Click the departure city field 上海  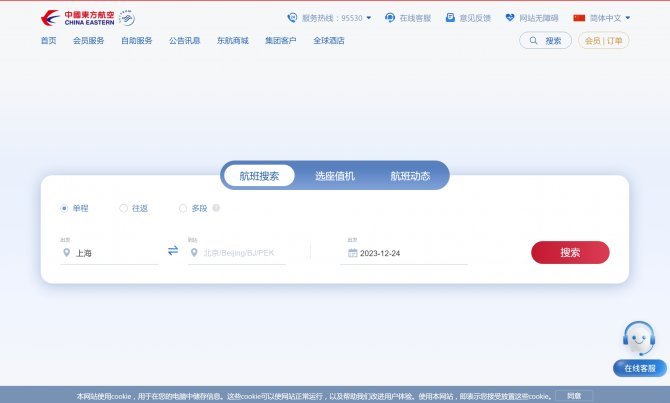tap(109, 253)
